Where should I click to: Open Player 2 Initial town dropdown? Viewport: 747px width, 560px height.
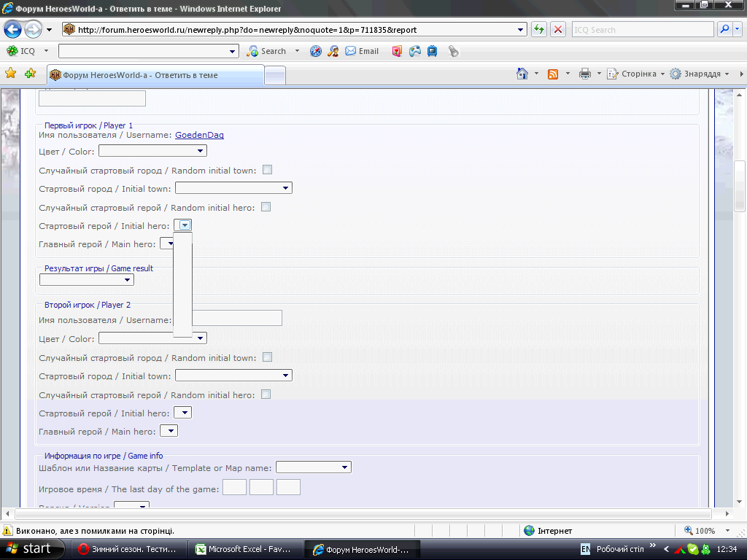click(233, 376)
